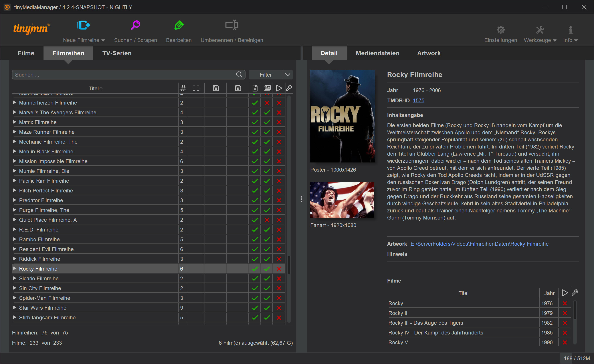Switch to the Filme tab
The width and height of the screenshot is (594, 364).
tap(26, 53)
